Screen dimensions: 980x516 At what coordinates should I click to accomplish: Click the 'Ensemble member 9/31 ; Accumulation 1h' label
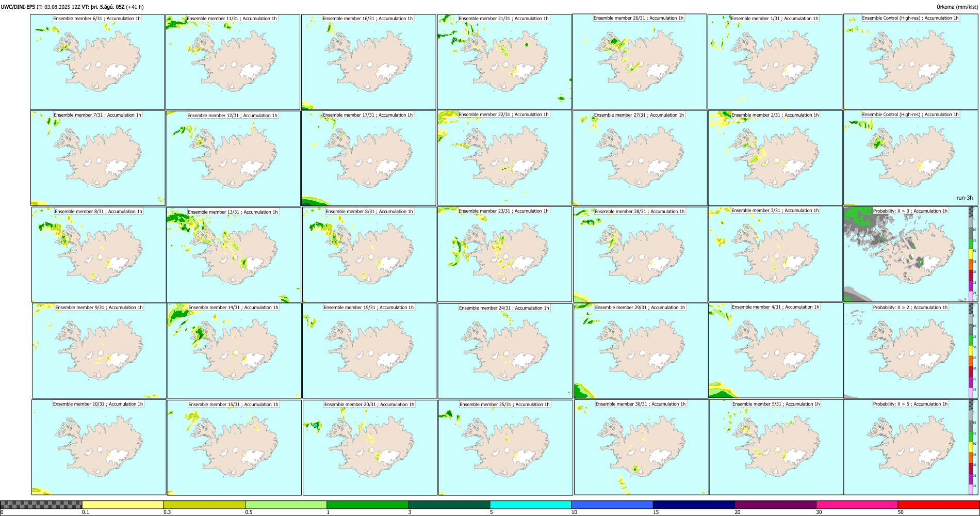(99, 308)
